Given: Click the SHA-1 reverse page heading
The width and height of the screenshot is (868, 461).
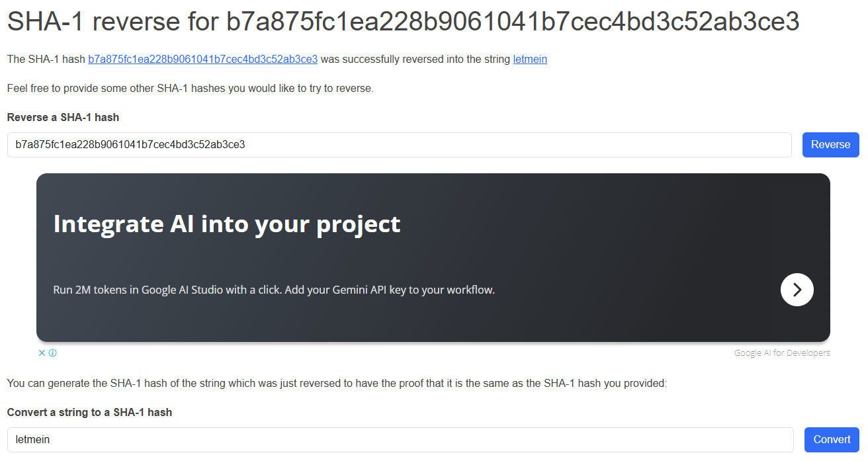Looking at the screenshot, I should (403, 22).
